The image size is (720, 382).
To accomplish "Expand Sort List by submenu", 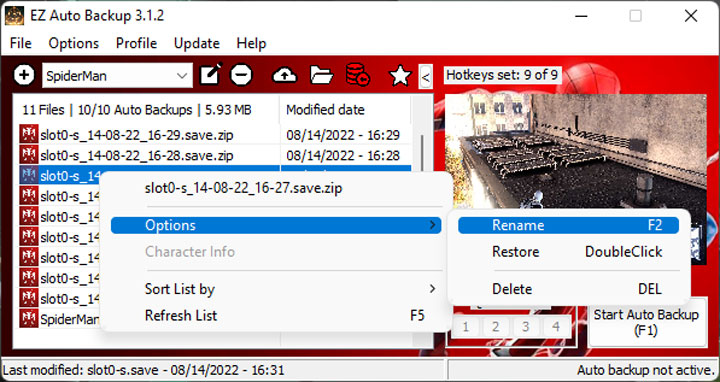I will (276, 289).
